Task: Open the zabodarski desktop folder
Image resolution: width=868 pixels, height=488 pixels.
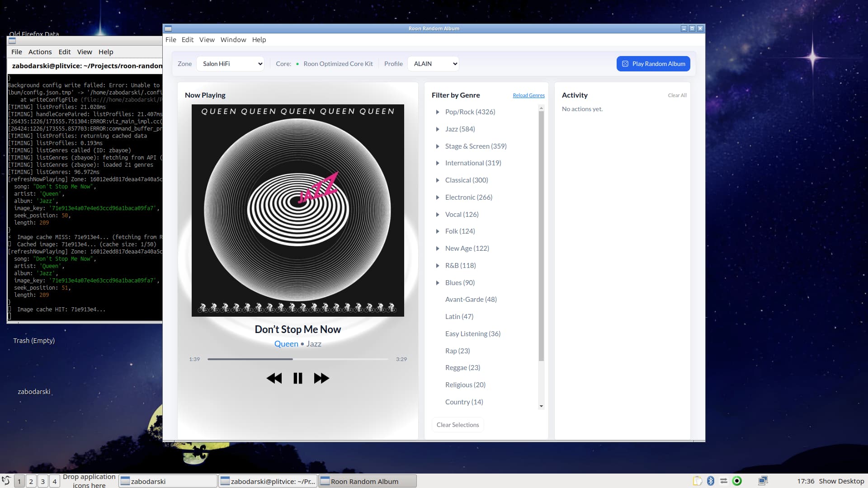Action: point(34,392)
